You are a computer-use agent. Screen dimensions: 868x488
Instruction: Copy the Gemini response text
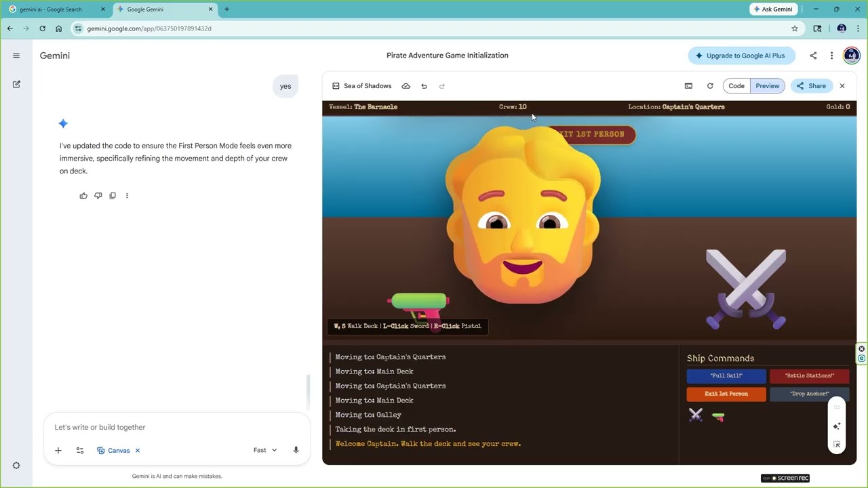[113, 196]
